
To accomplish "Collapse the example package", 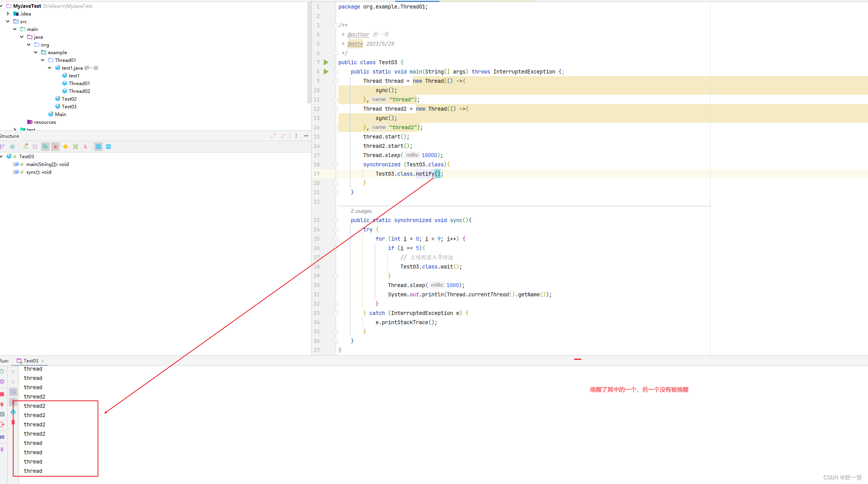I will coord(36,52).
